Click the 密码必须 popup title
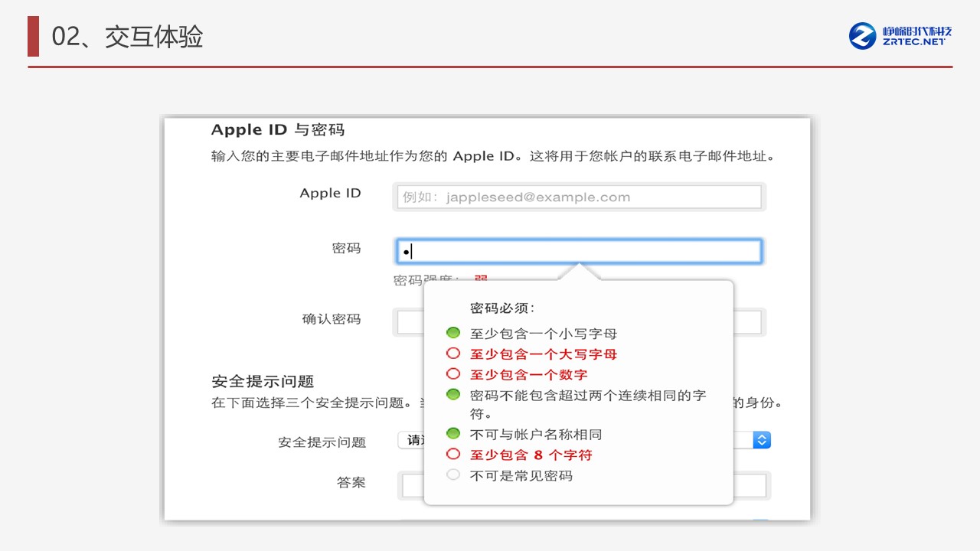The width and height of the screenshot is (980, 551). (x=501, y=308)
